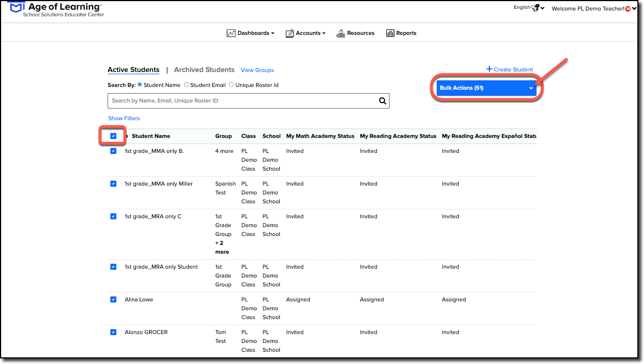This screenshot has width=644, height=364.
Task: Open Dashboards via its chart icon
Action: click(x=231, y=33)
